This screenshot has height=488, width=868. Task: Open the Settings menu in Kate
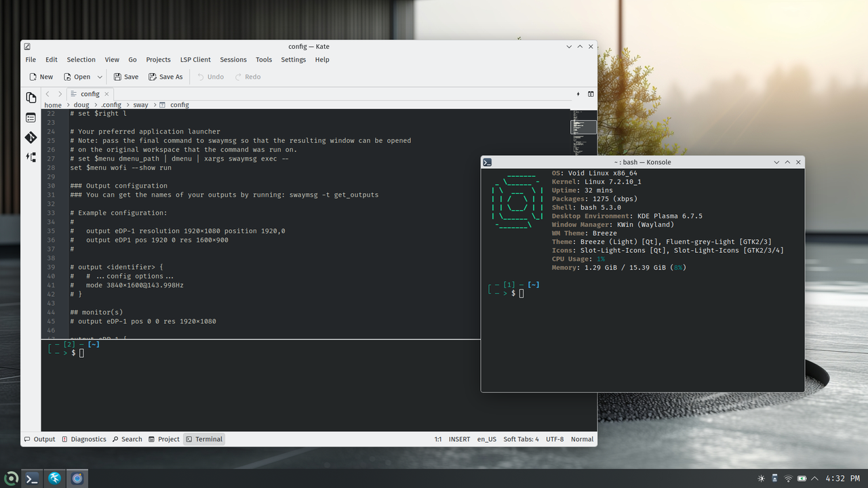pyautogui.click(x=294, y=60)
